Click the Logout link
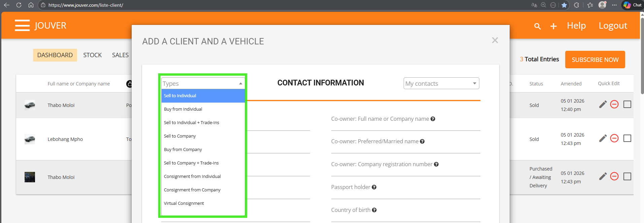The image size is (644, 223). tap(613, 26)
